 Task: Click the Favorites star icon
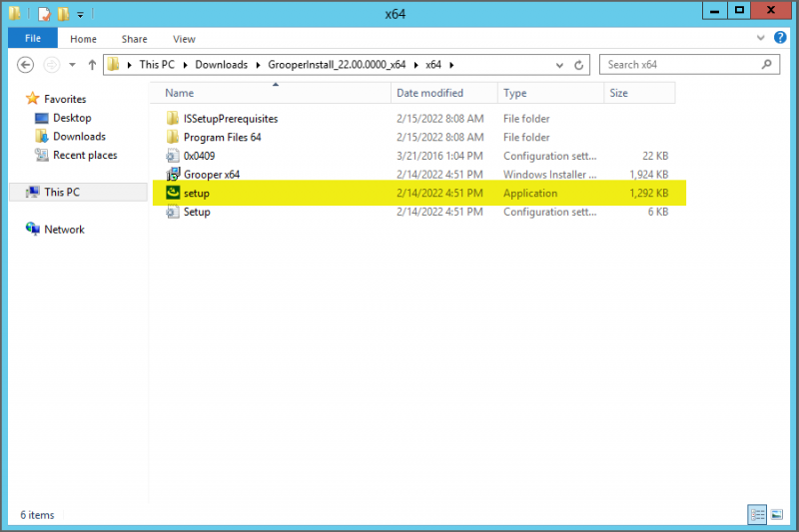(x=33, y=98)
